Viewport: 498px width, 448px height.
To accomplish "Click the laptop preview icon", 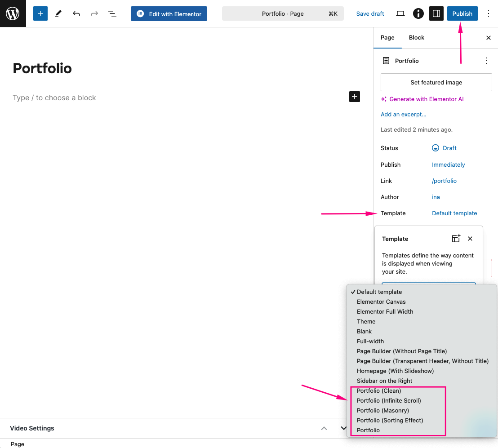I will [x=400, y=13].
